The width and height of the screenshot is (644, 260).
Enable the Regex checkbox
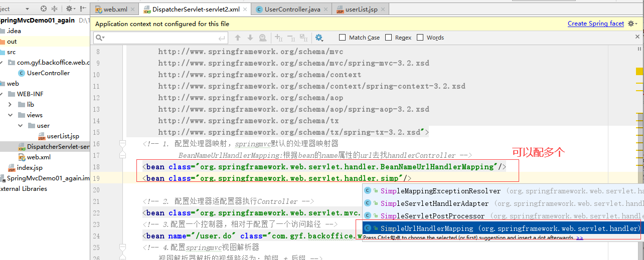click(388, 38)
